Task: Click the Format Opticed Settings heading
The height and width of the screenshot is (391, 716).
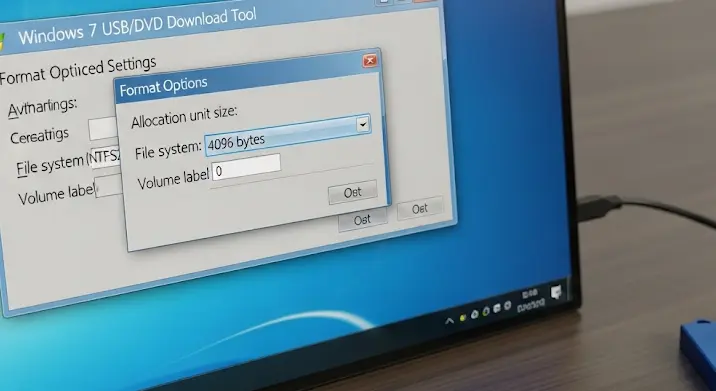Action: coord(78,70)
